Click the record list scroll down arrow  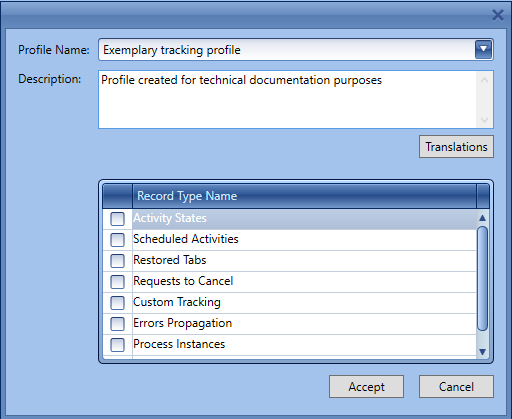pos(482,352)
